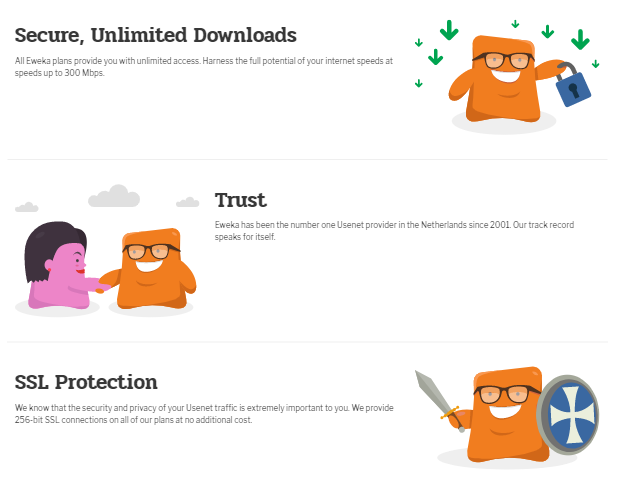The image size is (618, 489).
Task: Click the large gray cloud
Action: [x=114, y=196]
